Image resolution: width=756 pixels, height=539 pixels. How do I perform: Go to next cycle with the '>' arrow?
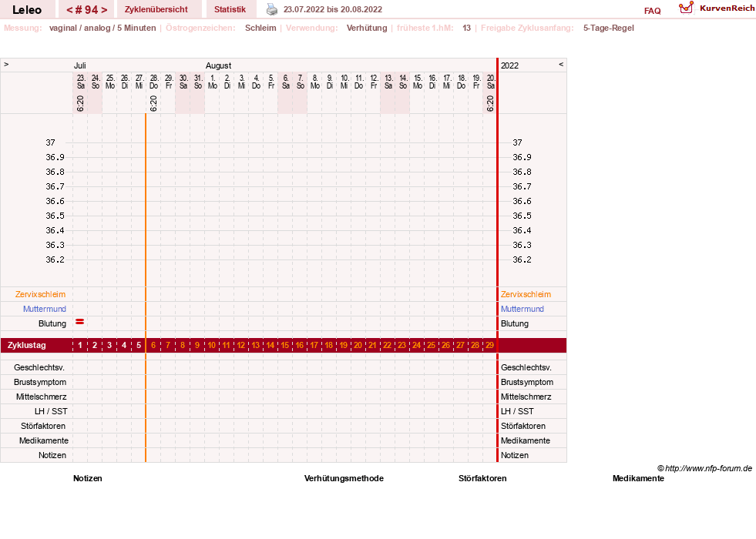coord(104,10)
